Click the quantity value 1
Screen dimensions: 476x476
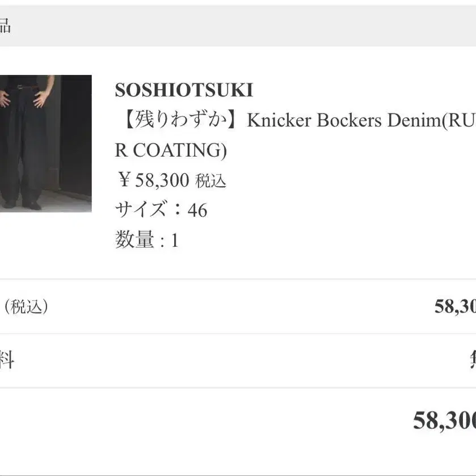[175, 241]
